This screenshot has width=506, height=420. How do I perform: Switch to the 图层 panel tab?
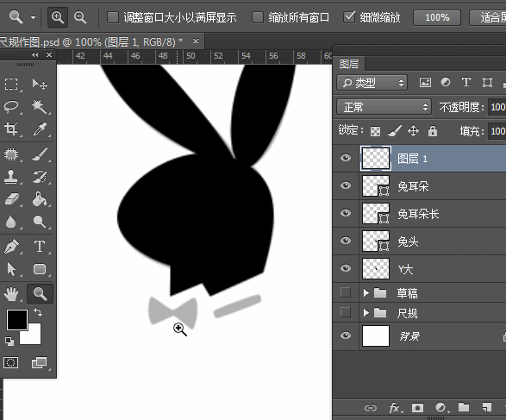point(349,64)
